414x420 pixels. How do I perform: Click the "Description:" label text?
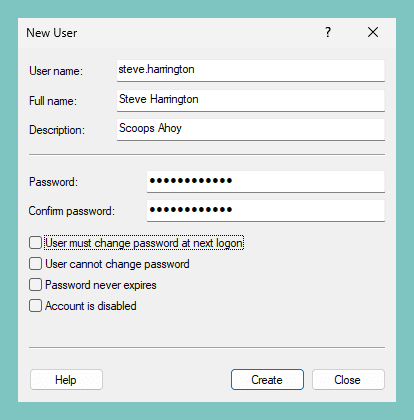pyautogui.click(x=57, y=130)
